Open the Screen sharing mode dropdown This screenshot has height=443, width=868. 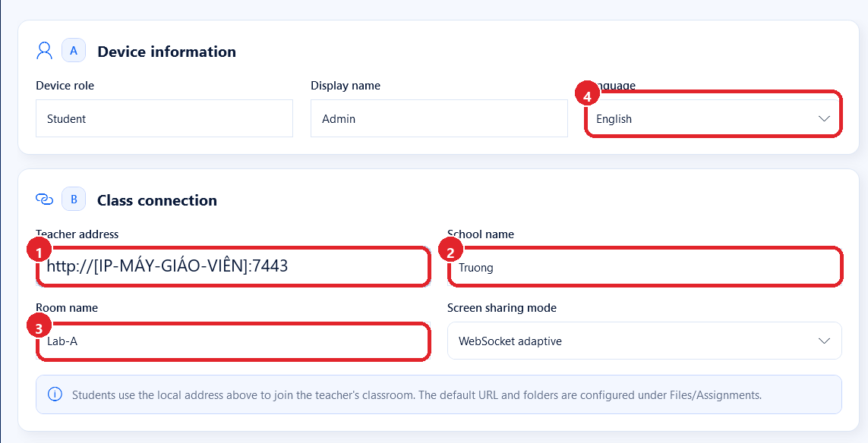click(x=645, y=341)
